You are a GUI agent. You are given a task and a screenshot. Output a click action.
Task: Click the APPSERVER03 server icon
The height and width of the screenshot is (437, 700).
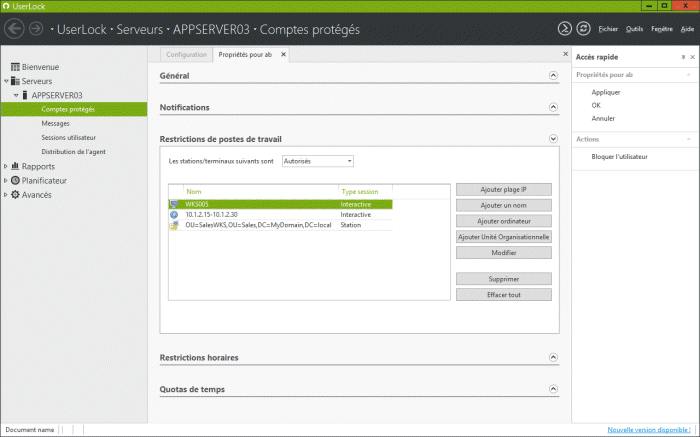(x=25, y=95)
